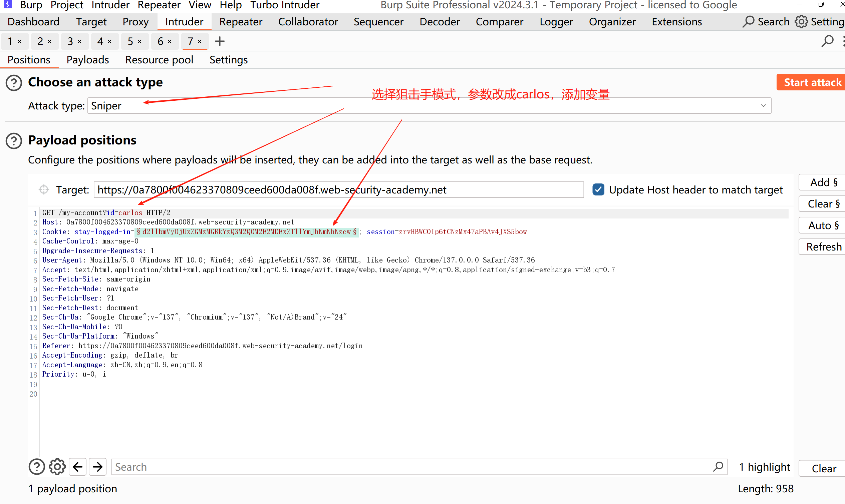Close Intruder tab 7
This screenshot has height=504, width=845.
point(200,41)
